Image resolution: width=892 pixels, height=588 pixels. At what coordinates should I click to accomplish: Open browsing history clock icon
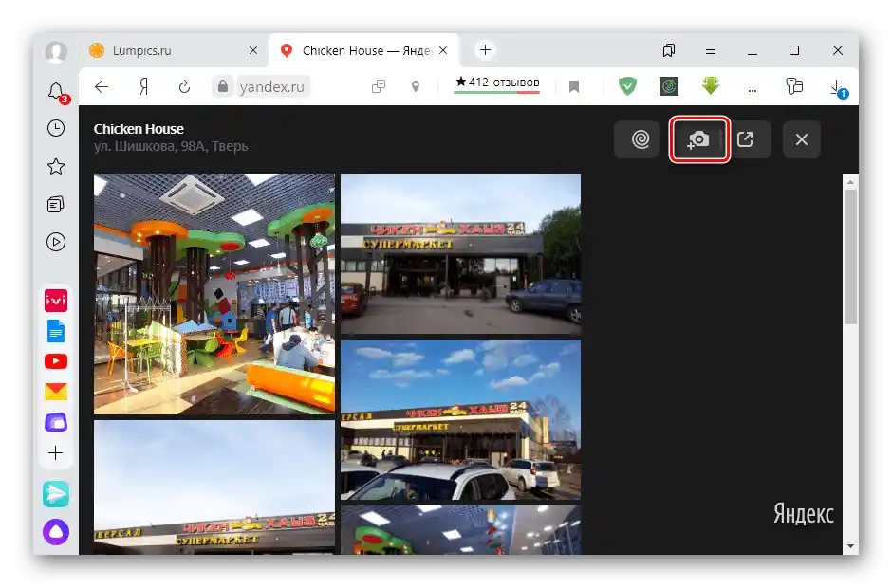pyautogui.click(x=56, y=129)
